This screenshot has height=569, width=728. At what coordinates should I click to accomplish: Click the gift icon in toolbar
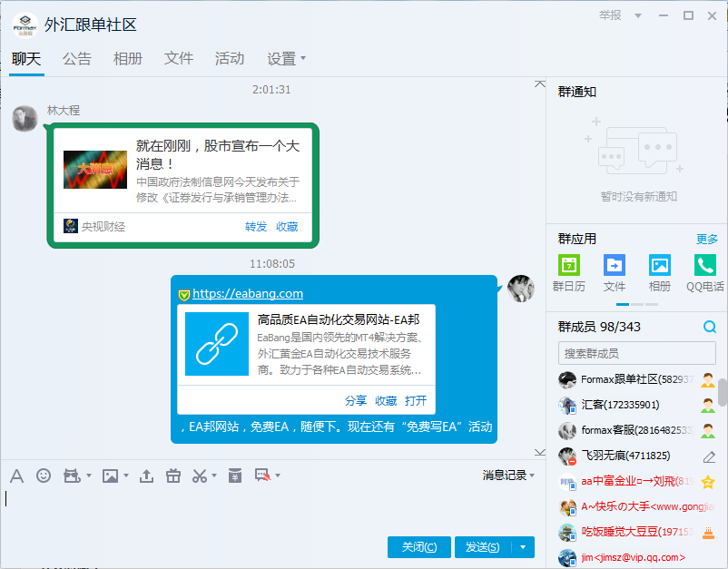pos(173,476)
